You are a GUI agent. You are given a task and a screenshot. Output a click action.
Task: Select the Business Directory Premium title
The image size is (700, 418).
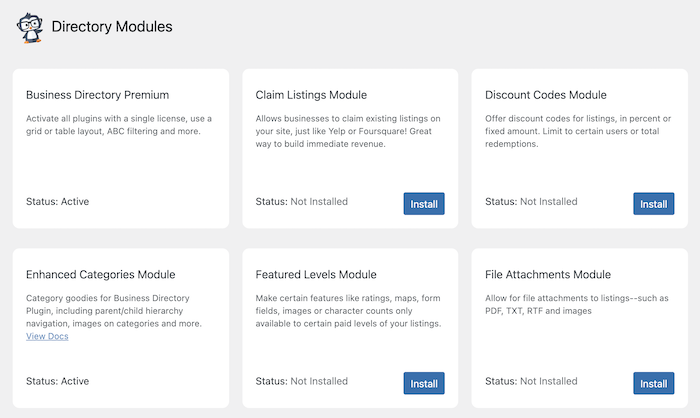pyautogui.click(x=97, y=95)
